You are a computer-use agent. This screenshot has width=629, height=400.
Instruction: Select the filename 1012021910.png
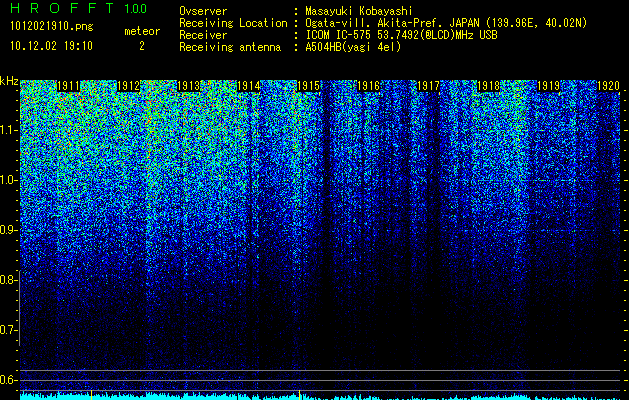pyautogui.click(x=52, y=27)
